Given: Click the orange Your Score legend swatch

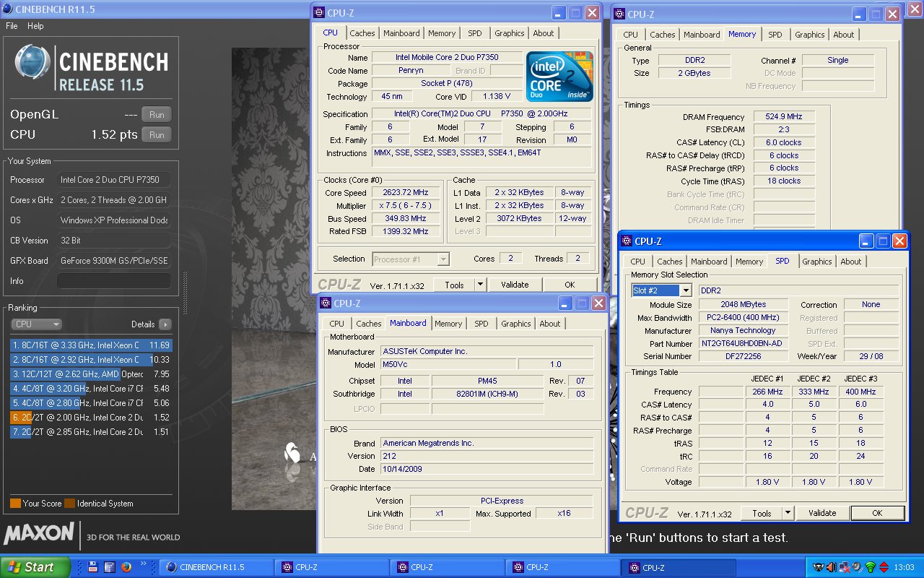Looking at the screenshot, I should click(x=15, y=504).
